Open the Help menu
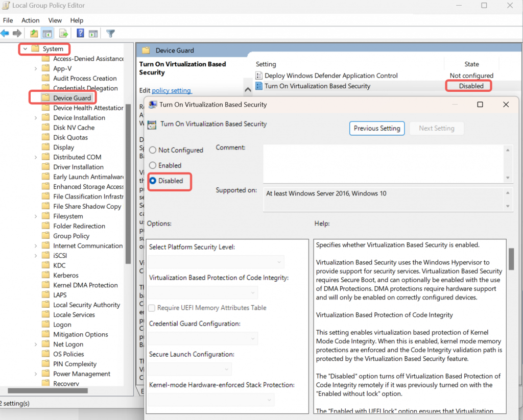Screen dimensions: 523x420 (x=77, y=20)
